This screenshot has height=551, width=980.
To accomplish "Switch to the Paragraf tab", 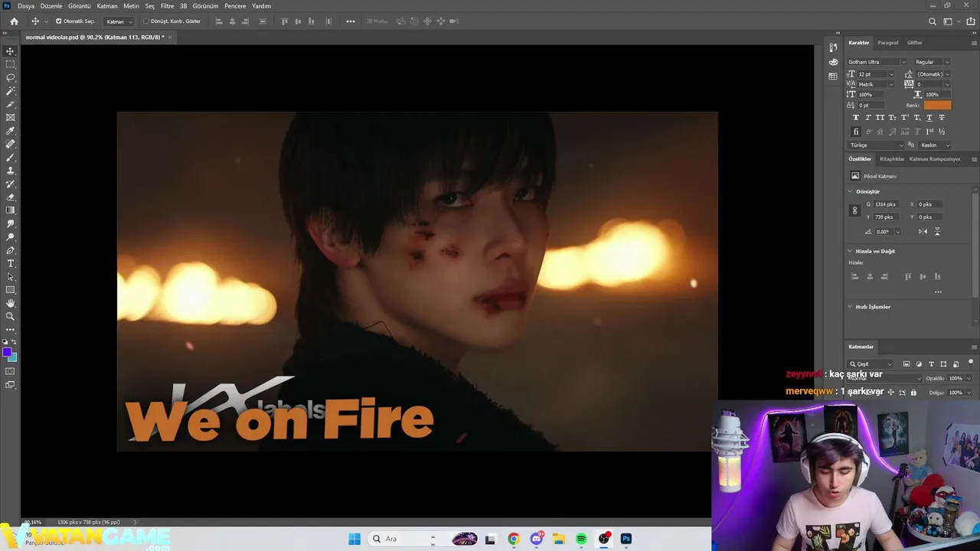I will coord(888,43).
